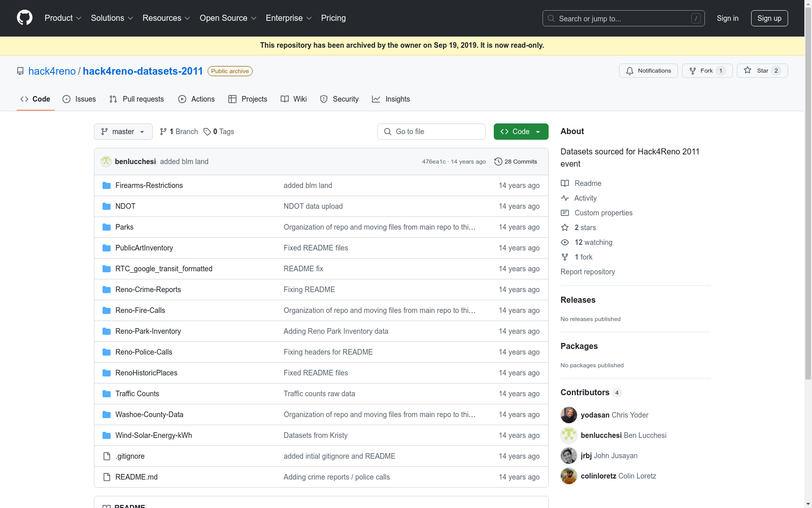812x508 pixels.
Task: Open the GitHub homepage logo
Action: [x=24, y=18]
